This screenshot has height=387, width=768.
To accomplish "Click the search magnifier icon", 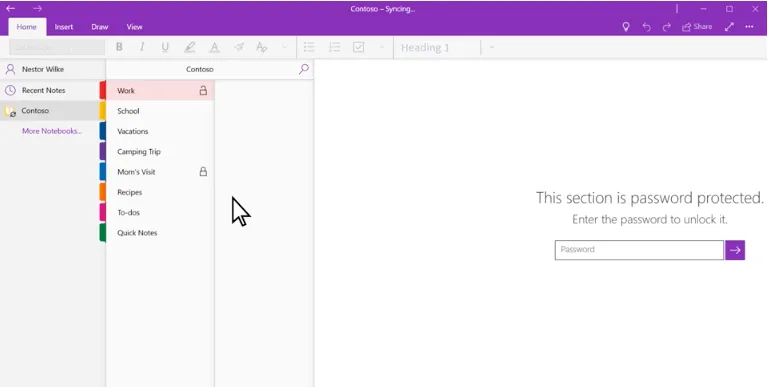I will 304,69.
